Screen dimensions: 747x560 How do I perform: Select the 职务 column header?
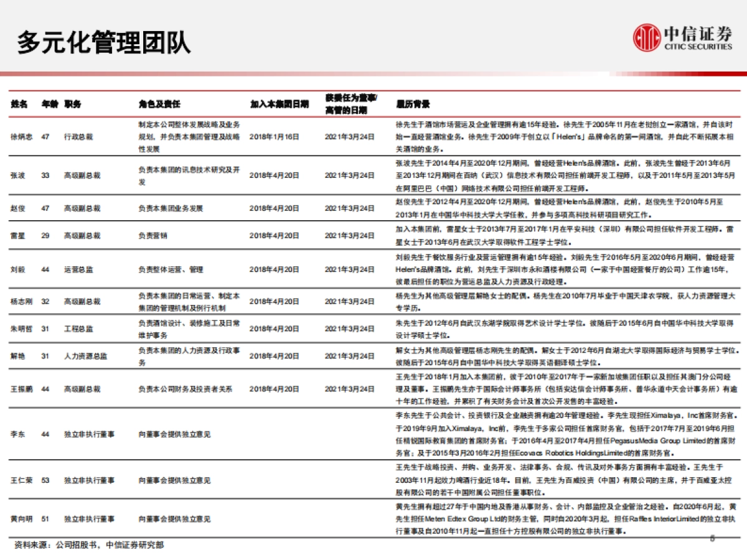click(x=72, y=105)
